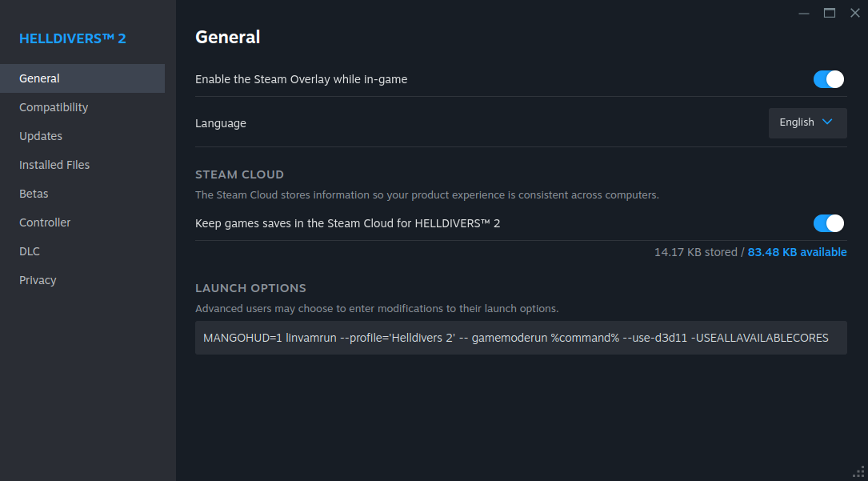Open Controller settings
This screenshot has width=868, height=481.
(82, 222)
